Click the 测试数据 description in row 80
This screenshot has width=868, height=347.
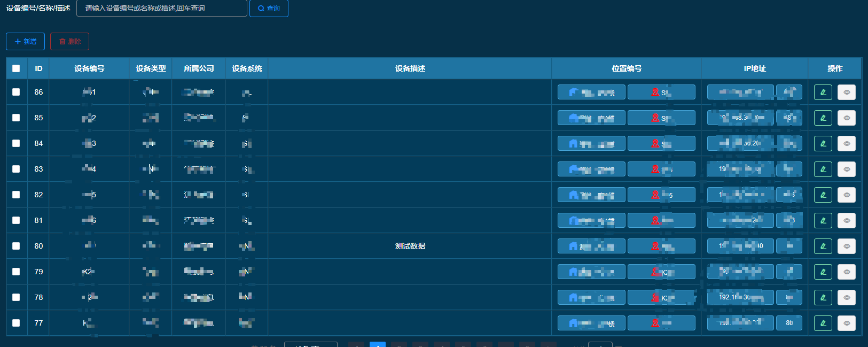pos(410,246)
